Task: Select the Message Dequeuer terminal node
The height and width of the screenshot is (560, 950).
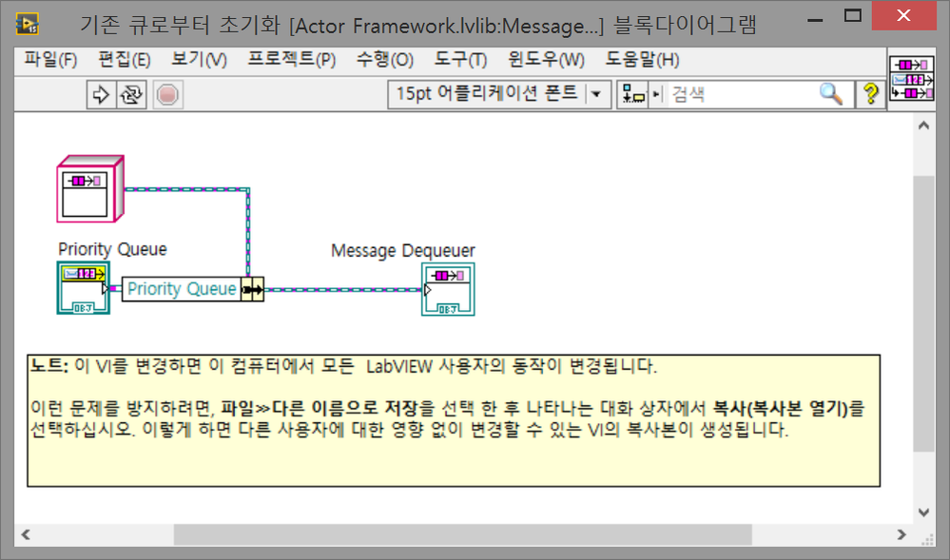Action: (447, 288)
